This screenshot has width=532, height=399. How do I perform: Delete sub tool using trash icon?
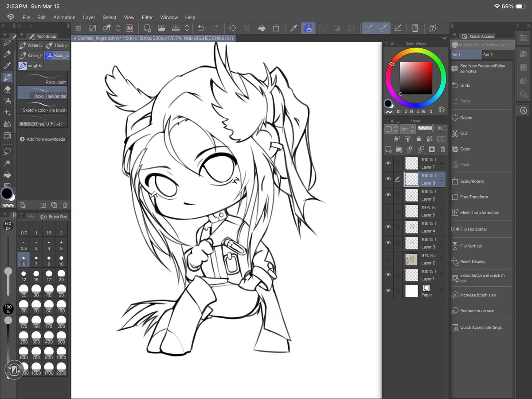point(65,205)
